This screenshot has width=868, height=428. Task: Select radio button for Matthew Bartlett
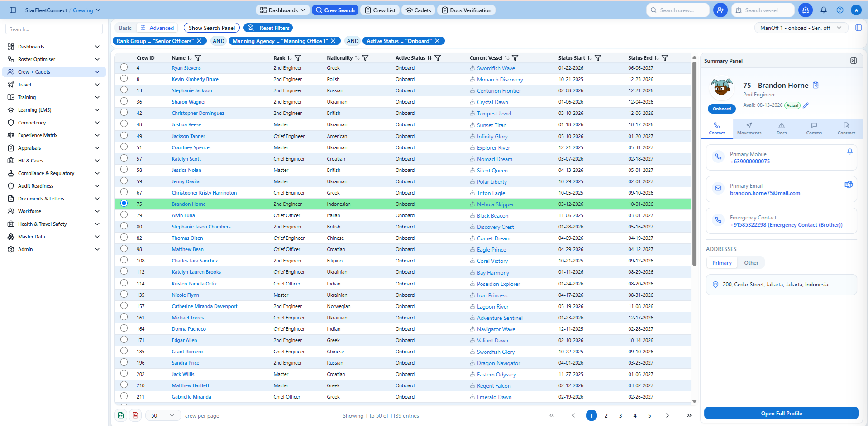click(x=124, y=385)
